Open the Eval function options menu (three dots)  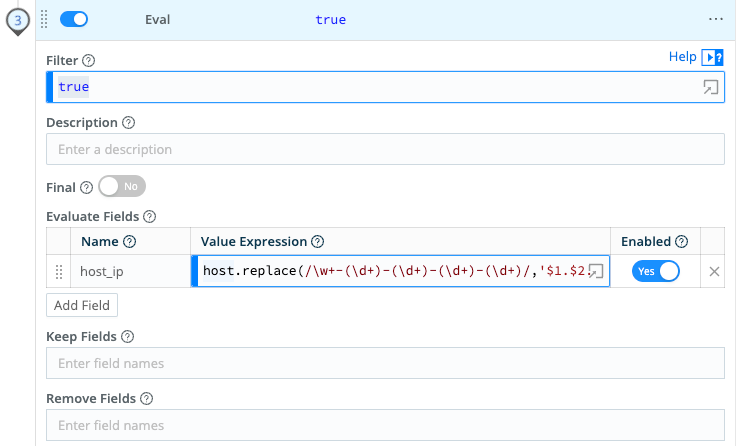point(715,19)
